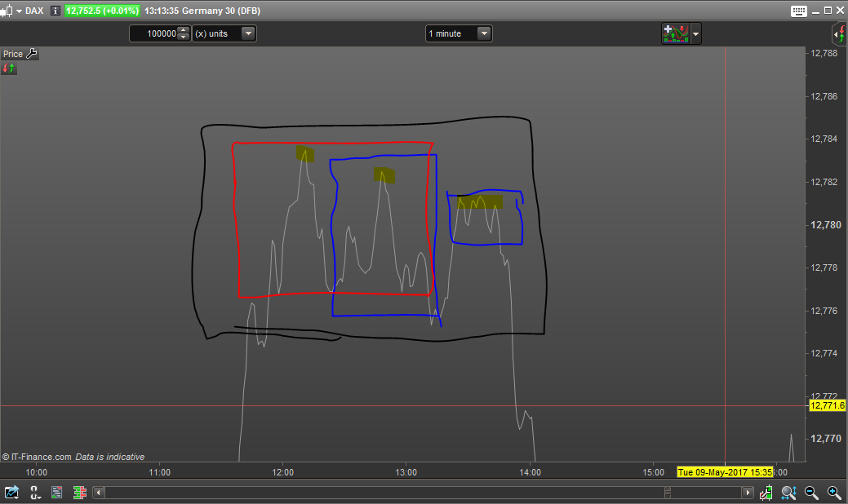Click the yellow Tue 09-May-2017 15:35 date label
Screen dimensions: 848x504
tap(725, 472)
